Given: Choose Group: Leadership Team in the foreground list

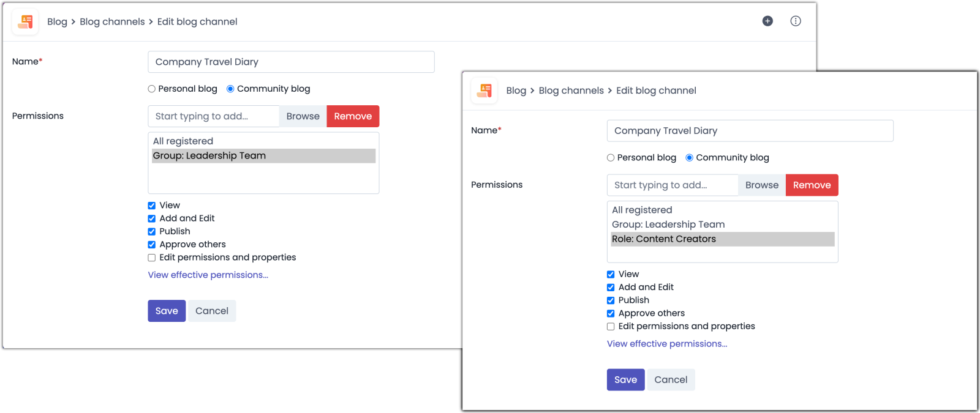Looking at the screenshot, I should (668, 225).
